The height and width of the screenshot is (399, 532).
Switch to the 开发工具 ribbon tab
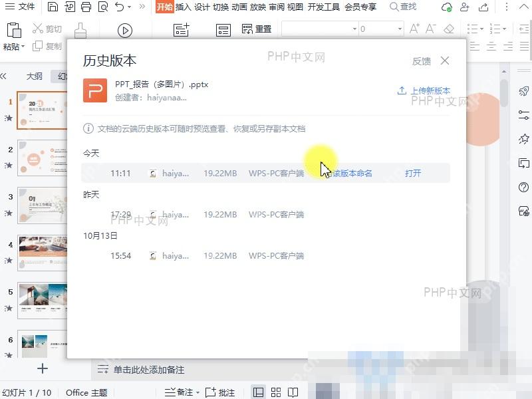point(324,7)
